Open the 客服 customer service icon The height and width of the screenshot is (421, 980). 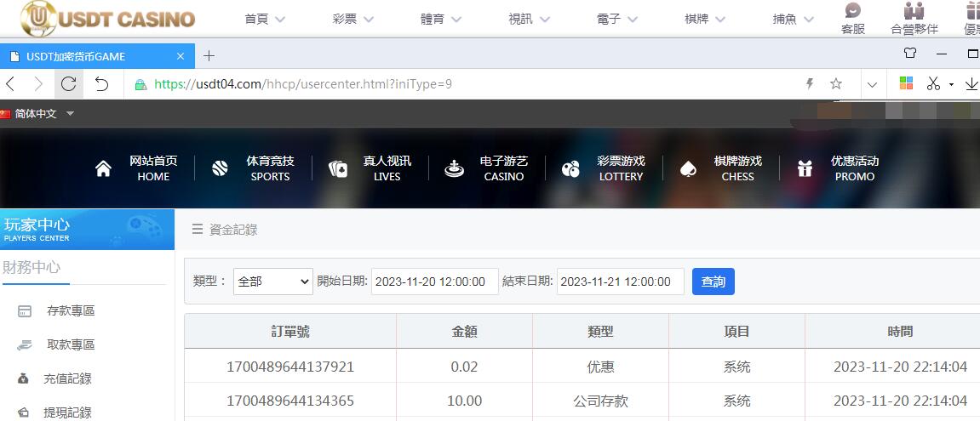click(x=853, y=19)
